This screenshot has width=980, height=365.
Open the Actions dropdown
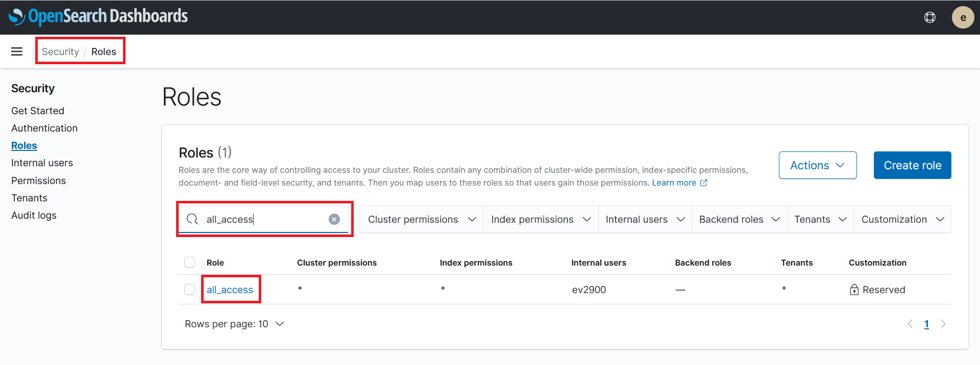(x=818, y=165)
